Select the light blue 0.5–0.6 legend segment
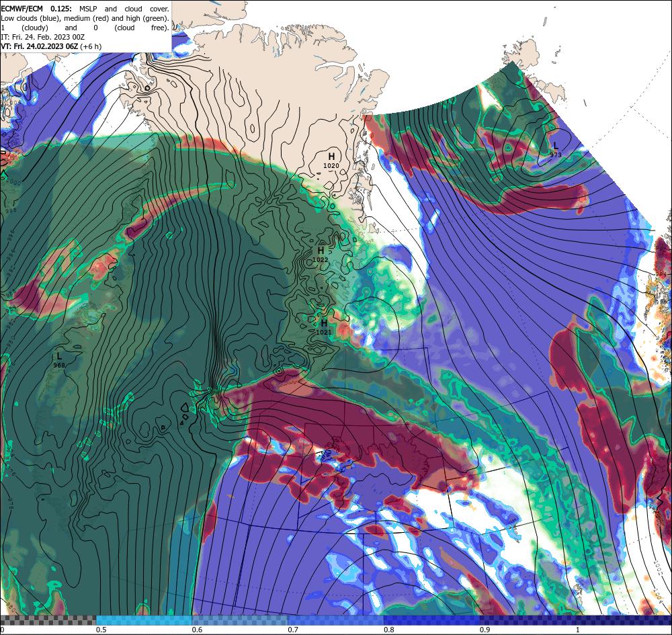 click(x=144, y=620)
